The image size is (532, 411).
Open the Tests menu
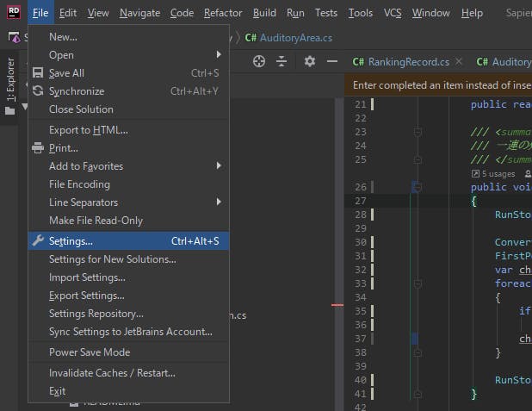[326, 13]
